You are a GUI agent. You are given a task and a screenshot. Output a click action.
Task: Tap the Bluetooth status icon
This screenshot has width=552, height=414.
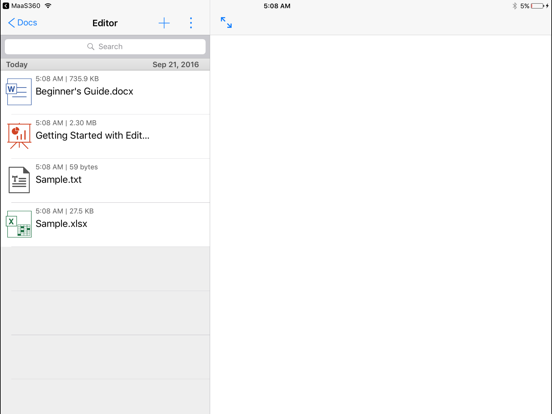point(514,6)
